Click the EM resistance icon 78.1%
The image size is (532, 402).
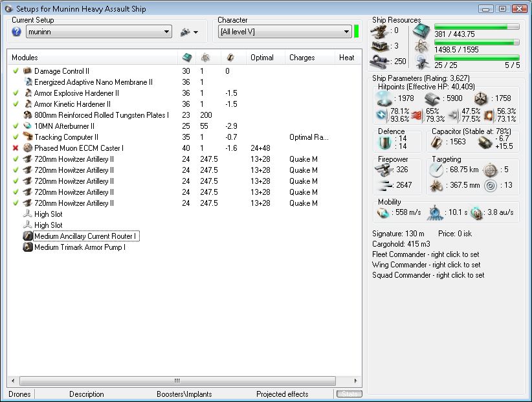382,115
